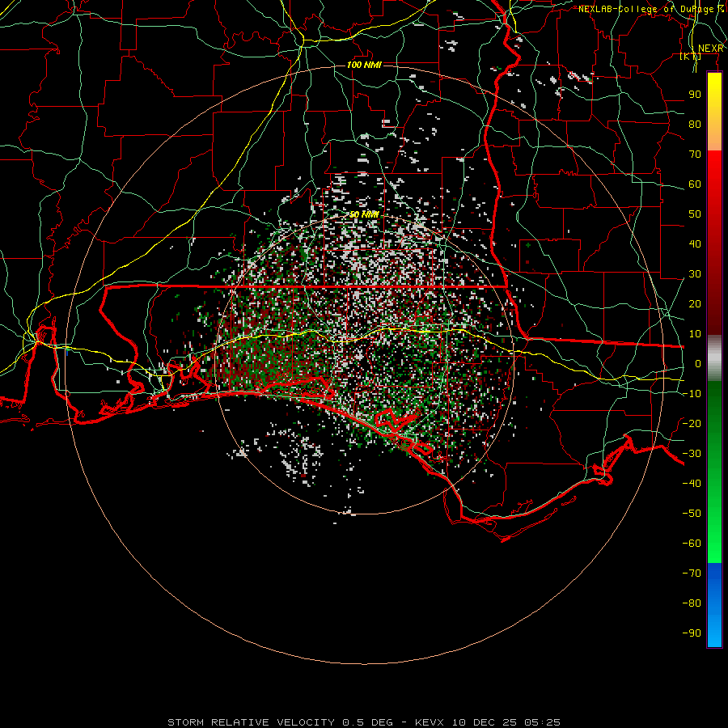The height and width of the screenshot is (728, 728).
Task: Click the "100 NMI" range ring label
Action: (x=365, y=65)
